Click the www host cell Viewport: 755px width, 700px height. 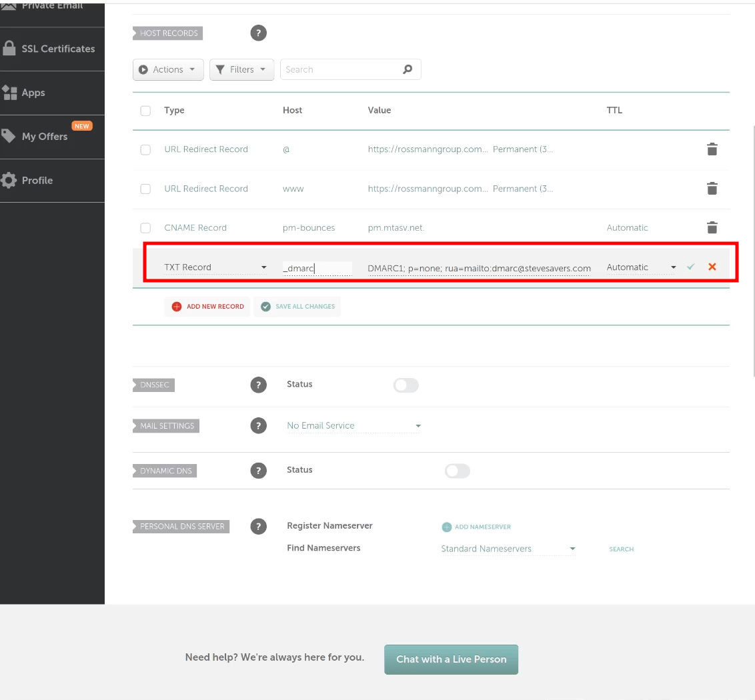coord(293,189)
